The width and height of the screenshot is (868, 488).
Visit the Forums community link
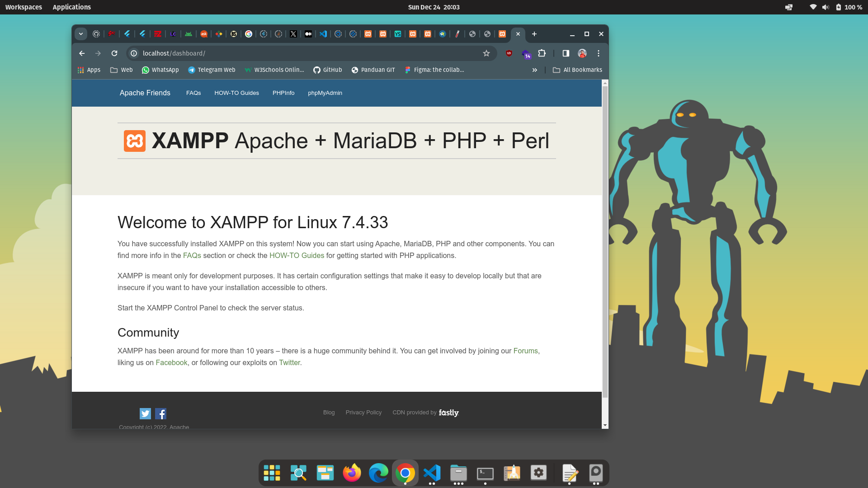tap(525, 351)
